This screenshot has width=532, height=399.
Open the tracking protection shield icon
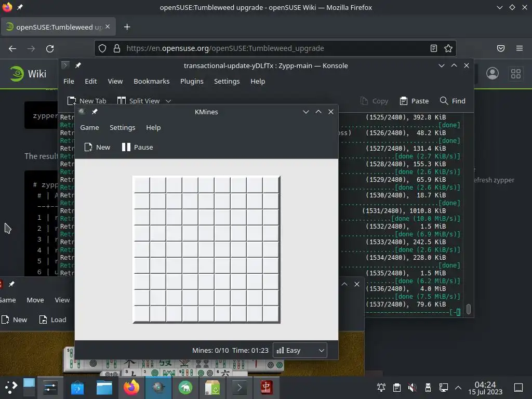102,48
